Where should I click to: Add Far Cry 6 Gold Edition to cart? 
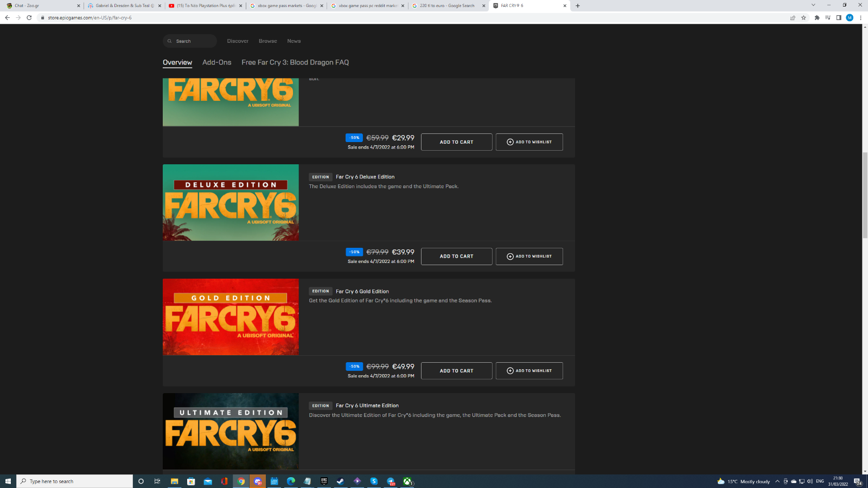click(x=457, y=371)
